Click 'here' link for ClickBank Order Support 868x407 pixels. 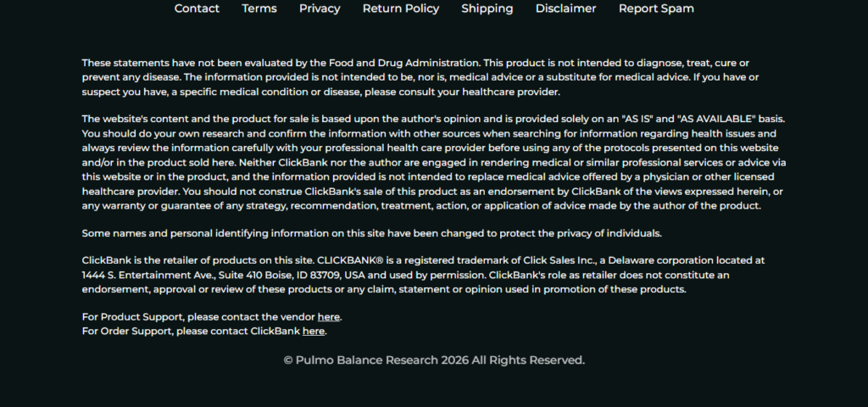(314, 332)
